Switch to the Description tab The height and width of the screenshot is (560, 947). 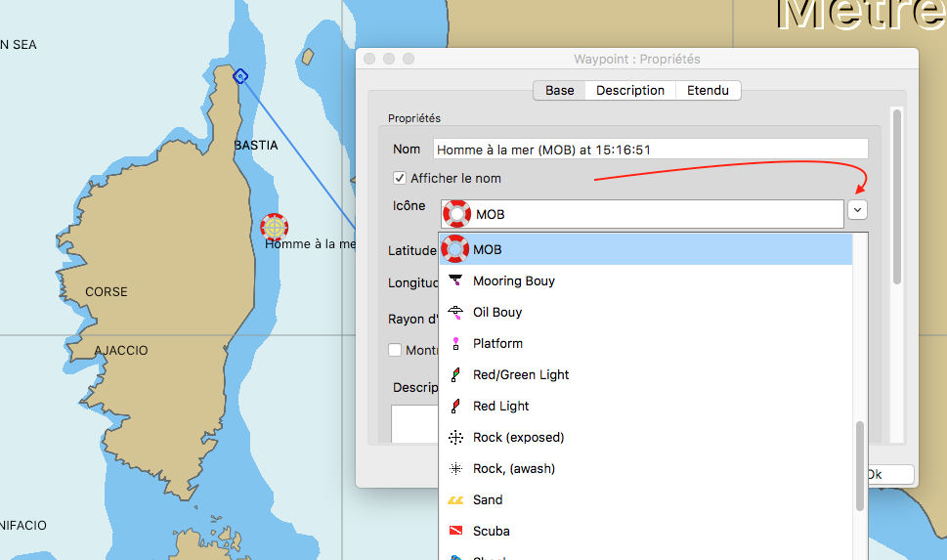(x=629, y=90)
